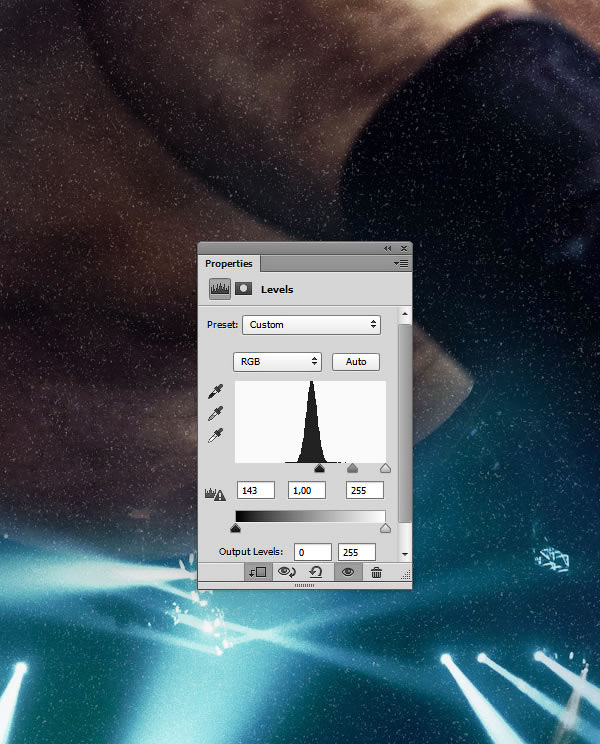Pick the white point eyedropper
The height and width of the screenshot is (744, 600).
(215, 435)
